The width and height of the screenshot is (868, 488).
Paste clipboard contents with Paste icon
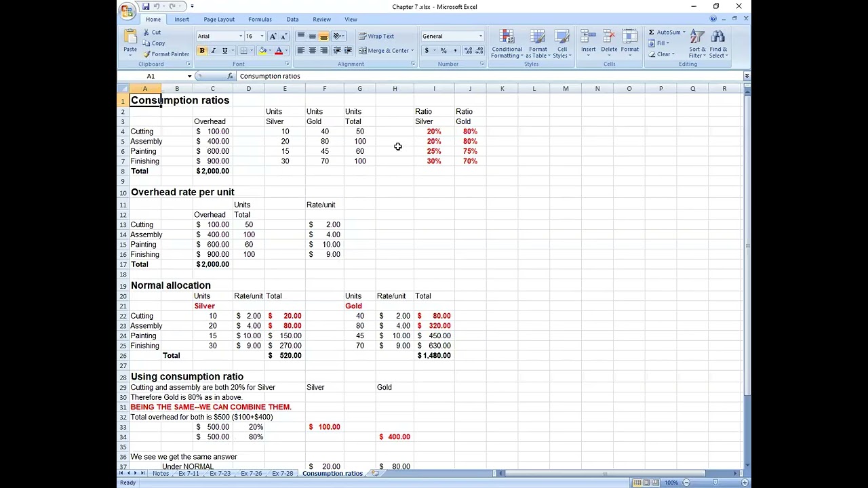tap(130, 37)
